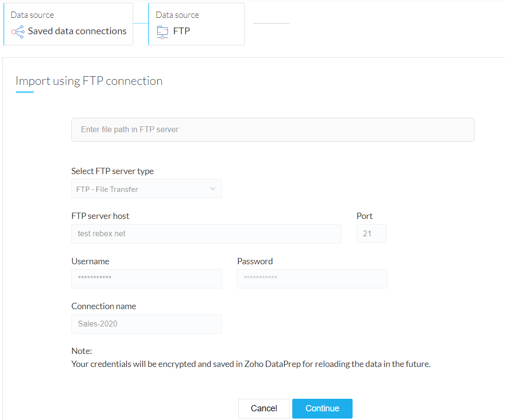Click the Password field label
Image resolution: width=505 pixels, height=420 pixels.
point(255,261)
